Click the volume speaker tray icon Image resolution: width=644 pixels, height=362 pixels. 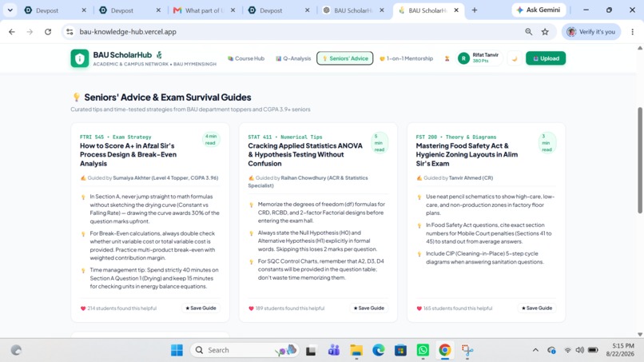pyautogui.click(x=579, y=350)
